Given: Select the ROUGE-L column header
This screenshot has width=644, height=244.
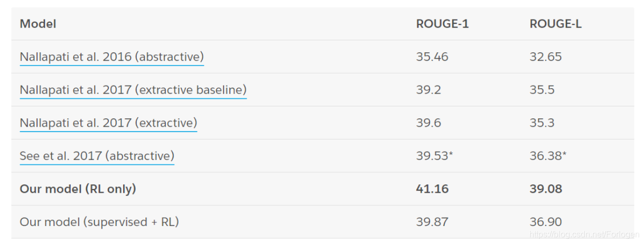Looking at the screenshot, I should [556, 24].
